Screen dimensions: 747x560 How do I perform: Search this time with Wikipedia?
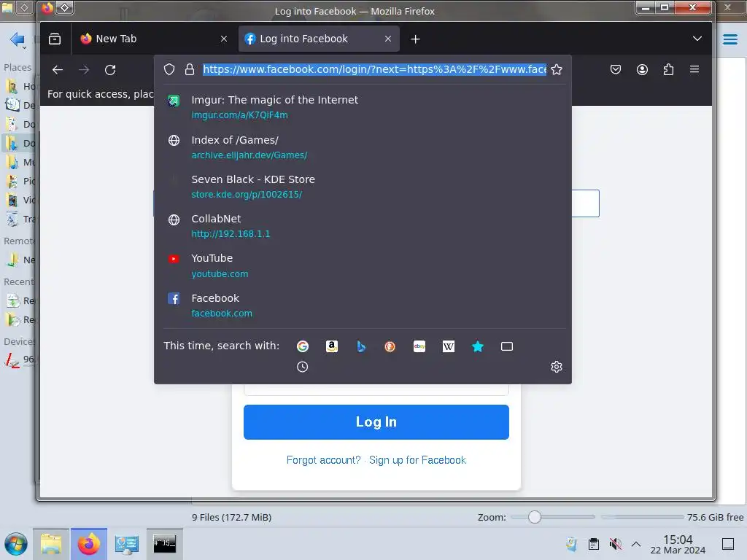449,346
